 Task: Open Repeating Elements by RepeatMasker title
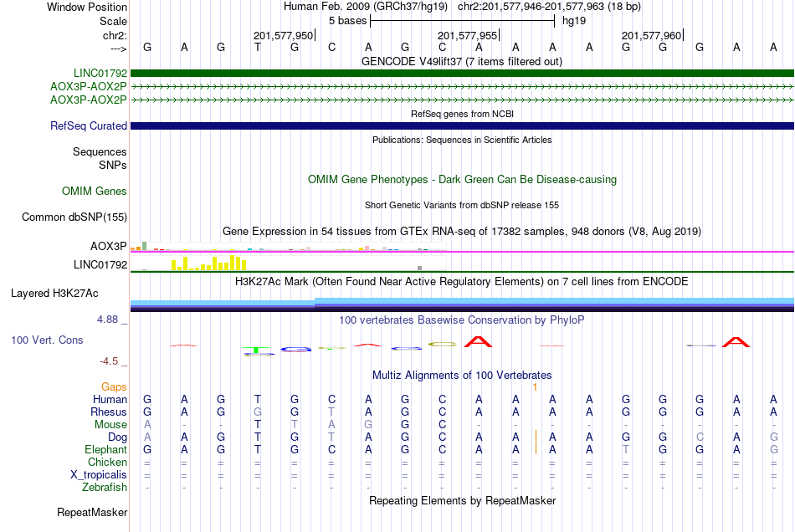click(462, 500)
